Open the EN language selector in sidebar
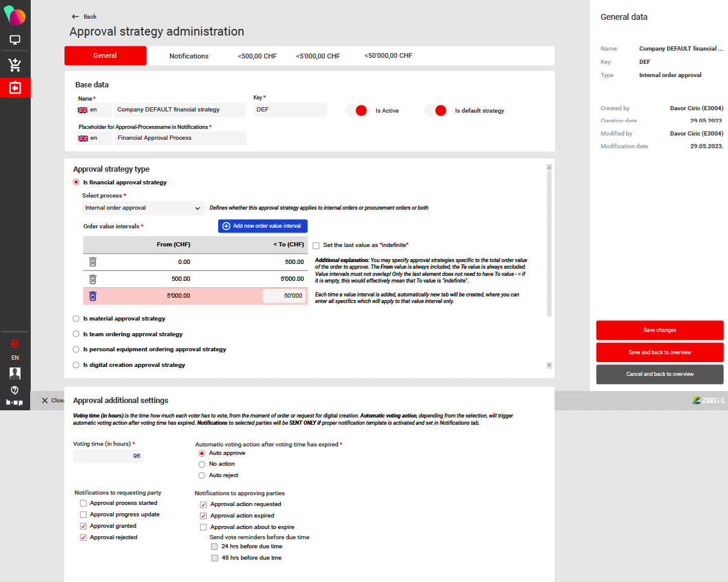The image size is (728, 582). 15,357
